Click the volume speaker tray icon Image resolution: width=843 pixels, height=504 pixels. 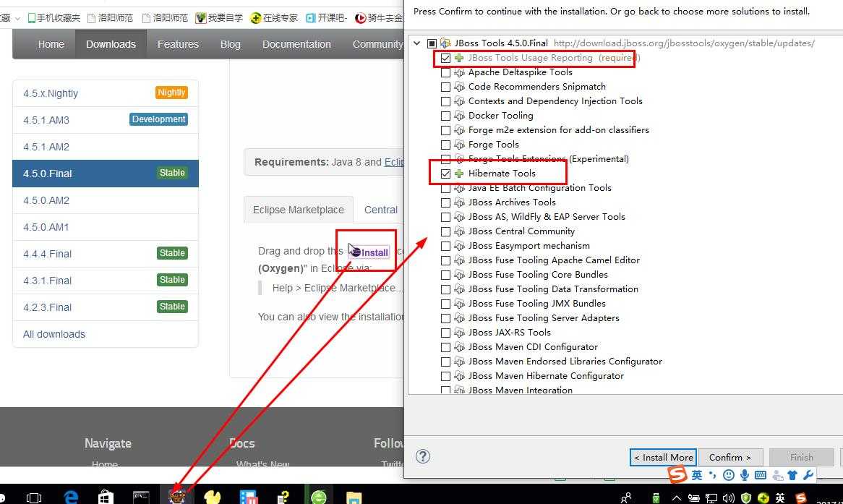pyautogui.click(x=729, y=498)
